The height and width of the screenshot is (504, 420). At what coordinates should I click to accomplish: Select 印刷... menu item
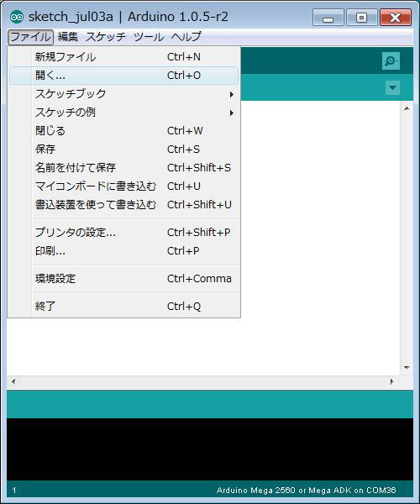pos(123,250)
